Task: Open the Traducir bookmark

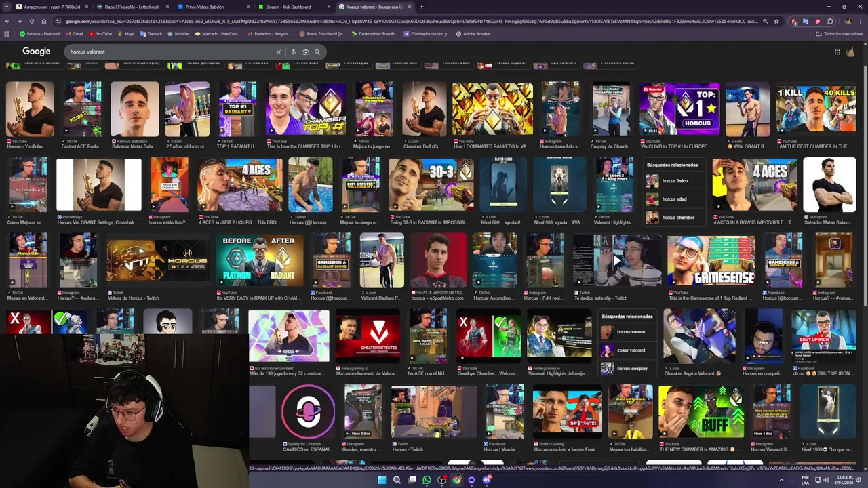Action: 151,34
